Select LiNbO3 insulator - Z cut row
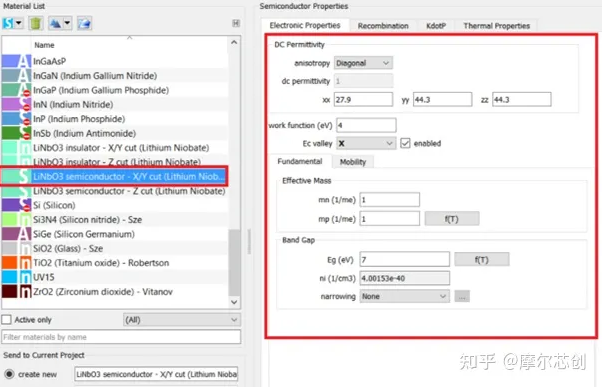Viewport: 602px width, 387px height. 114,161
